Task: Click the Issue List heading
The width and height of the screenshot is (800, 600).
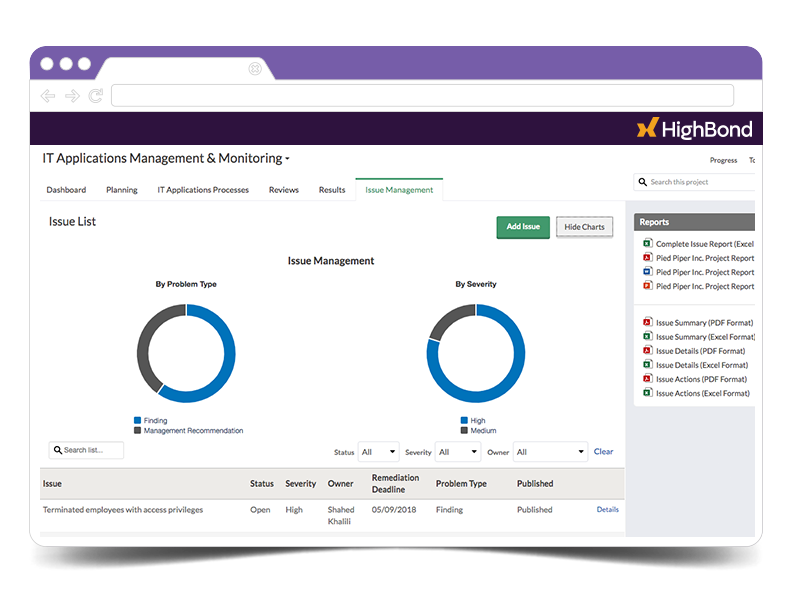Action: pyautogui.click(x=72, y=221)
